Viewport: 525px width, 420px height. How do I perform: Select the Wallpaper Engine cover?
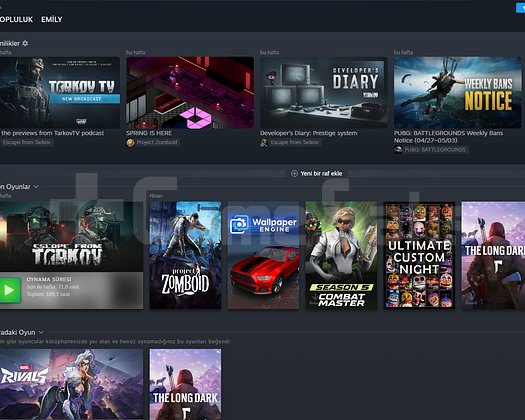coord(264,255)
